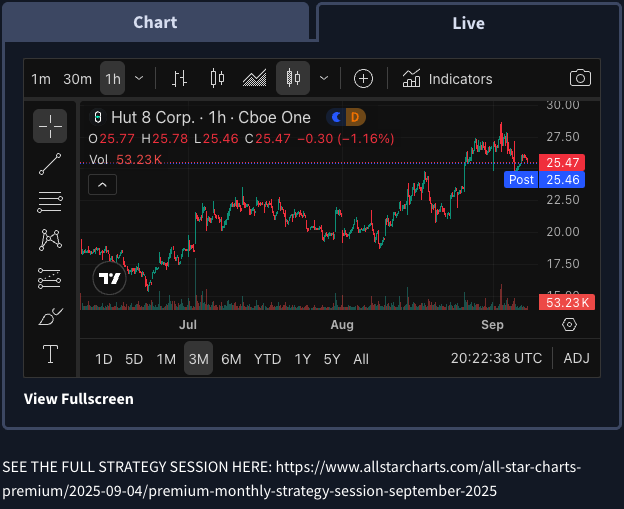Click the Jul label on time axis
The image size is (624, 509).
188,325
